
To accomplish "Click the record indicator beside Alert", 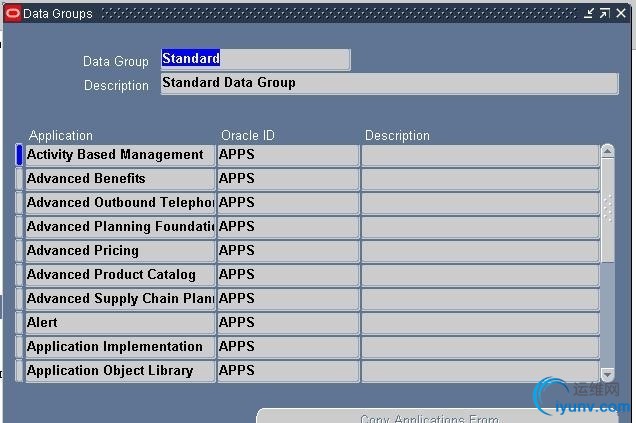I will 19,323.
